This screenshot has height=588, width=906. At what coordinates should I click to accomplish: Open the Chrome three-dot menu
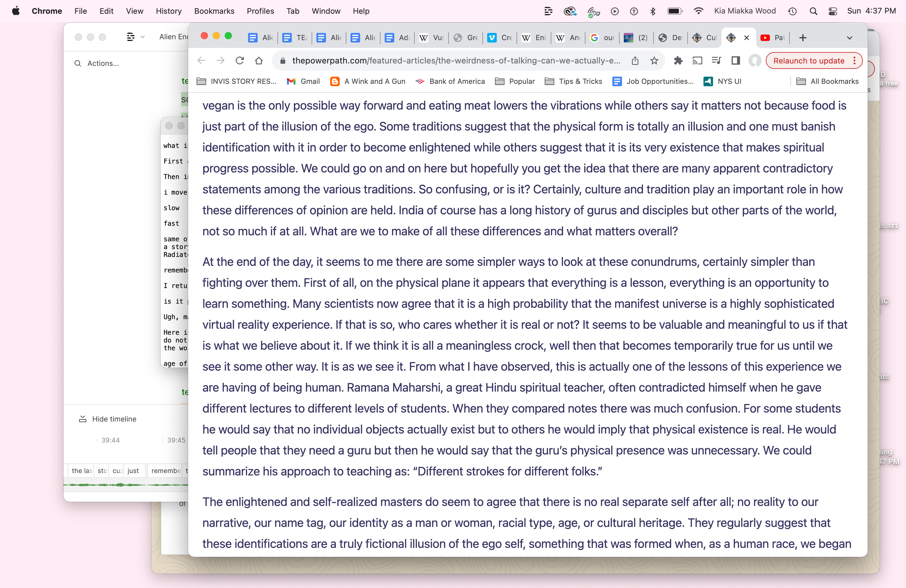coord(854,60)
